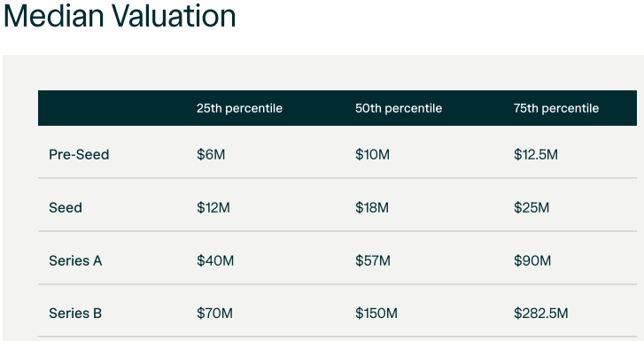Click the Series A row label
644x341 pixels.
pyautogui.click(x=75, y=260)
